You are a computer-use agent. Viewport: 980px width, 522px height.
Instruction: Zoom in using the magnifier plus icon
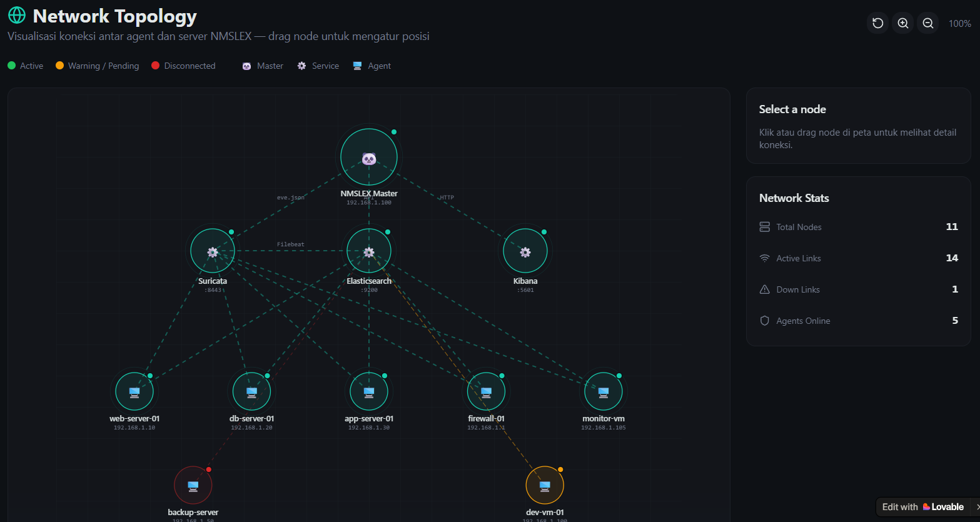tap(902, 23)
